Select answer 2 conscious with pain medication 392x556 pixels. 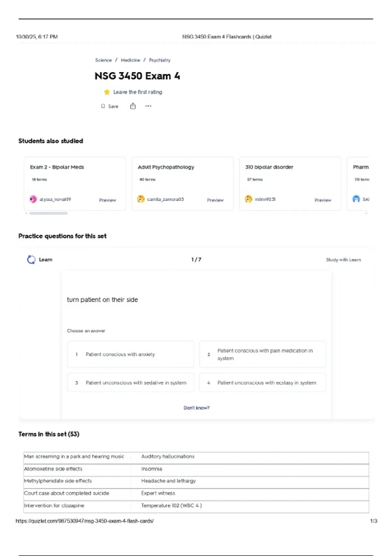click(x=263, y=355)
